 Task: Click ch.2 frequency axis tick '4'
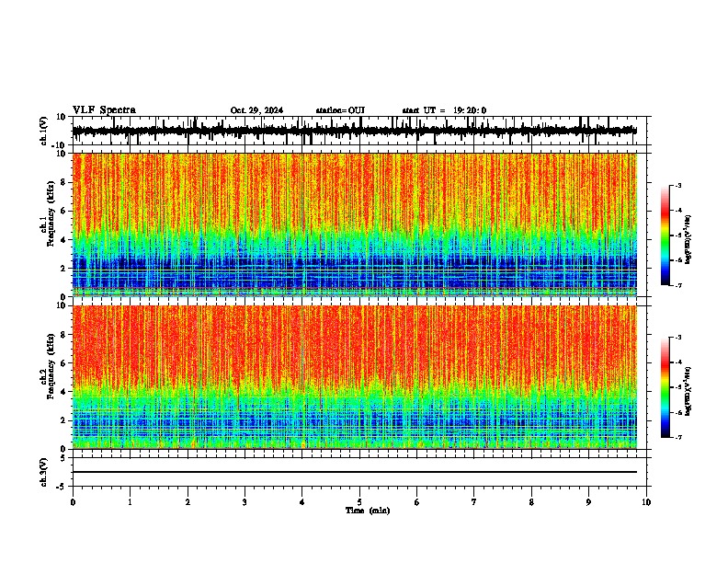(64, 392)
